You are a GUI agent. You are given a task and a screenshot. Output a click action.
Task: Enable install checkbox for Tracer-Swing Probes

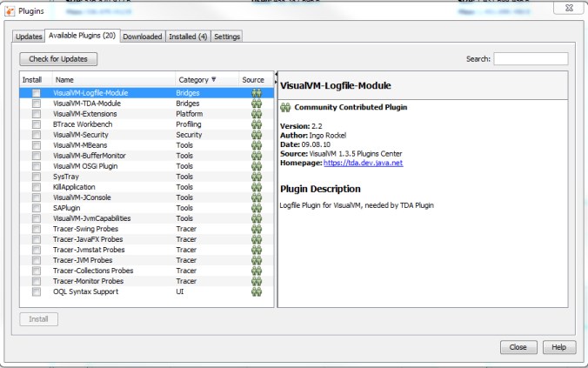37,229
